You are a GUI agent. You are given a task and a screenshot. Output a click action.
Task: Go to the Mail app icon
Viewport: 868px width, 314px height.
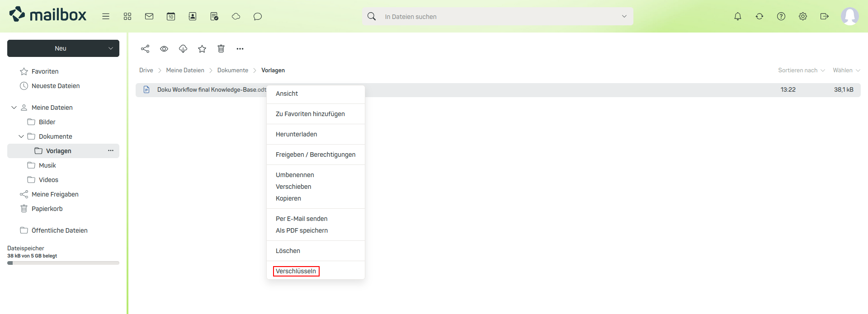pyautogui.click(x=149, y=16)
